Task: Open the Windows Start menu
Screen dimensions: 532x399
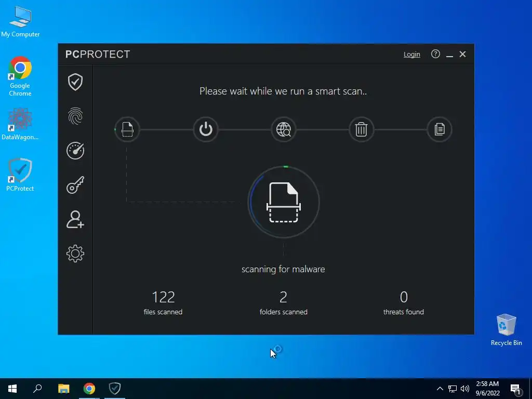Action: 12,389
